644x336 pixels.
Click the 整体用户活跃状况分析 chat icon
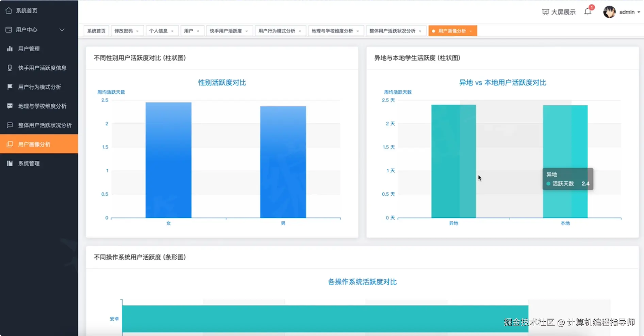pos(10,125)
